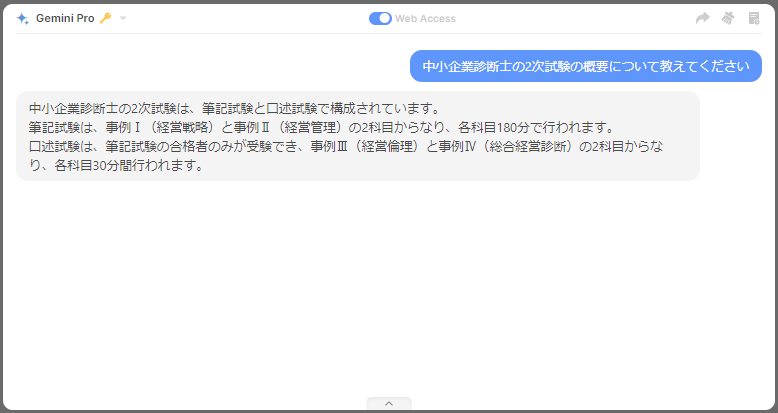Click the rightmost icon in the header
Screen dimensions: 778x413
point(754,18)
